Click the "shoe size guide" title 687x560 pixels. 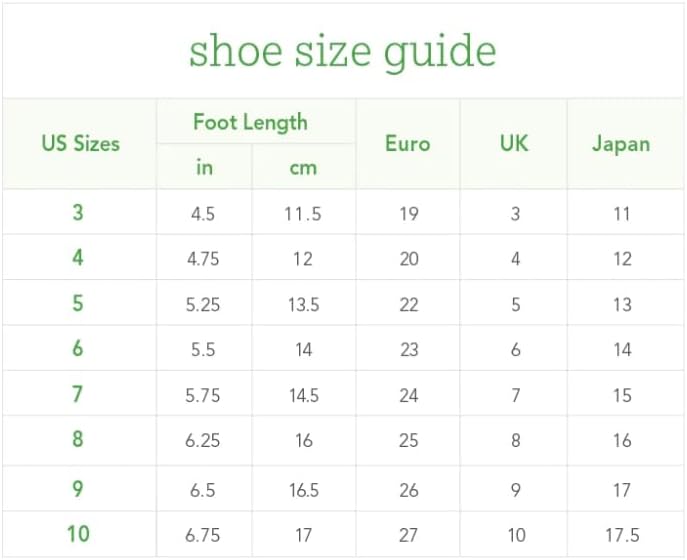[343, 50]
